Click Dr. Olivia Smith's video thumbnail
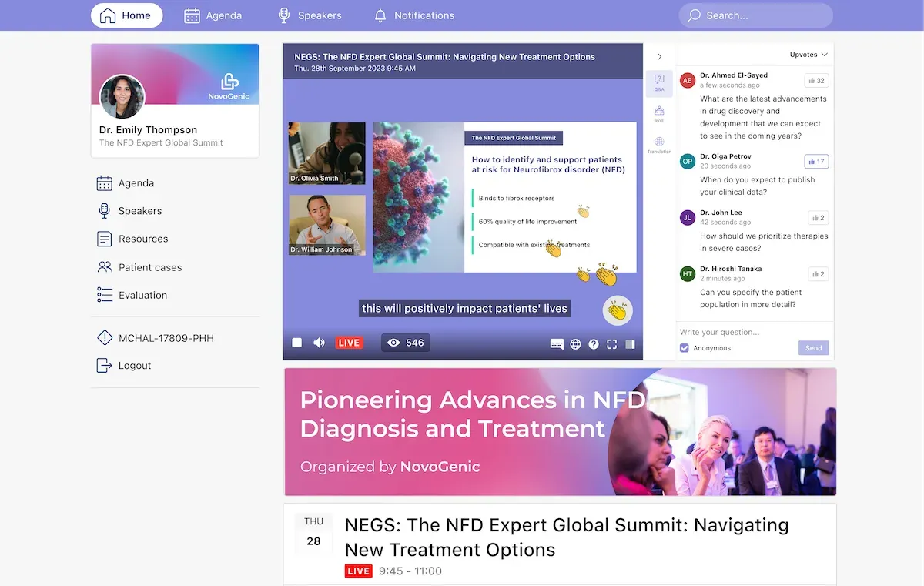Viewport: 924px width, 586px height. click(x=327, y=153)
